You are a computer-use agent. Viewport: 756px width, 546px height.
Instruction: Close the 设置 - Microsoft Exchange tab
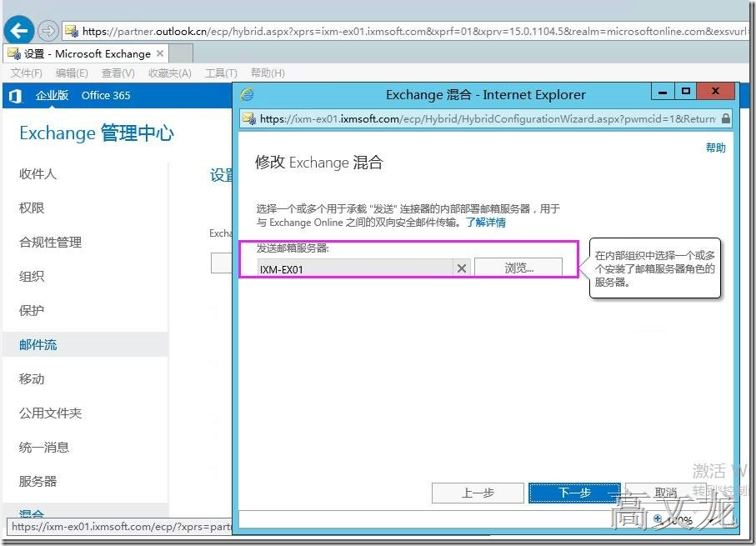click(160, 53)
